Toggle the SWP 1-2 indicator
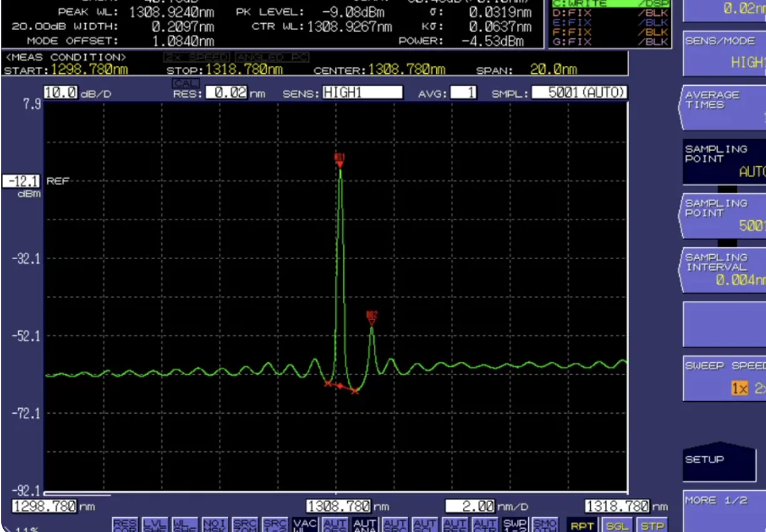Screen dimensions: 766x532 pos(515,524)
